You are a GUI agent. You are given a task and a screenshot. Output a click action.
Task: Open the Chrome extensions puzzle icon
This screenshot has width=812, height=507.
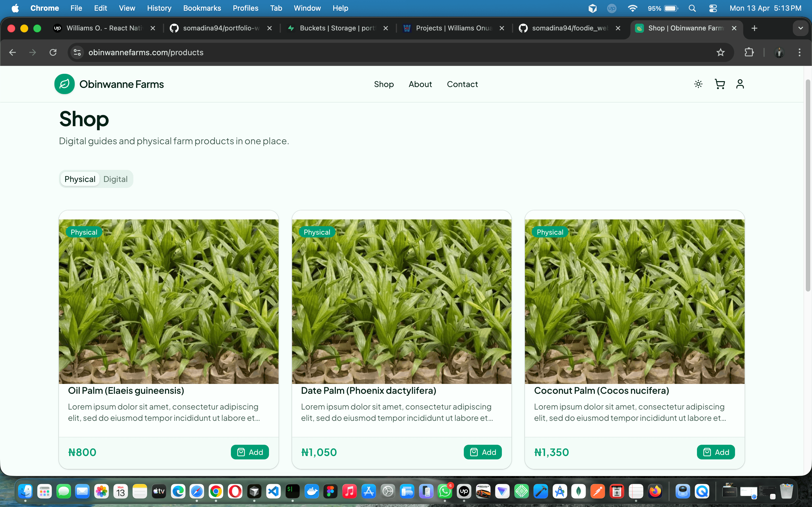click(x=749, y=52)
